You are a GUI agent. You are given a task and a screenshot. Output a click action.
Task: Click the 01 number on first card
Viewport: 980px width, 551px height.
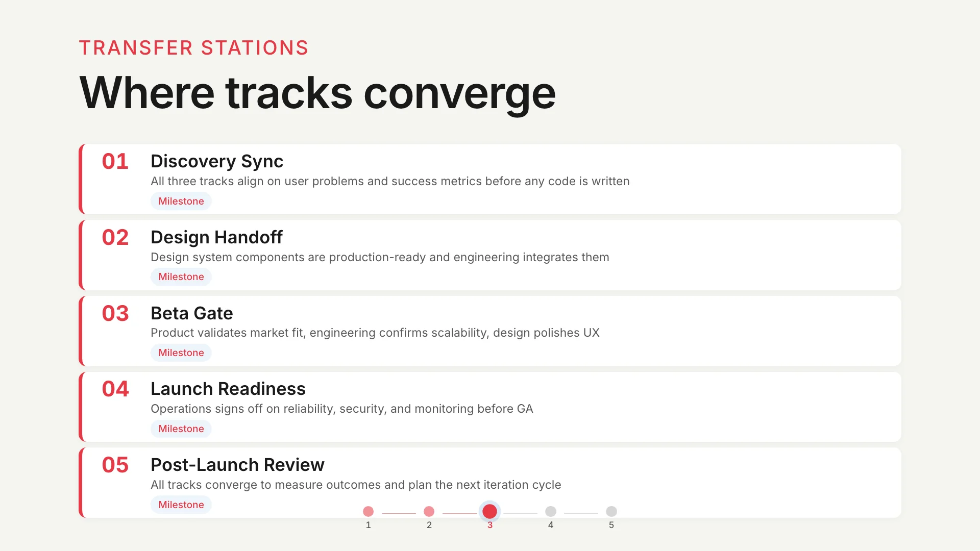pyautogui.click(x=115, y=162)
